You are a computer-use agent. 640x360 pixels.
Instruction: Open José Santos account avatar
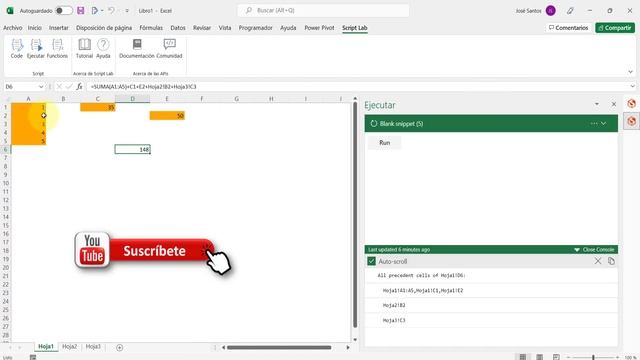coord(550,11)
